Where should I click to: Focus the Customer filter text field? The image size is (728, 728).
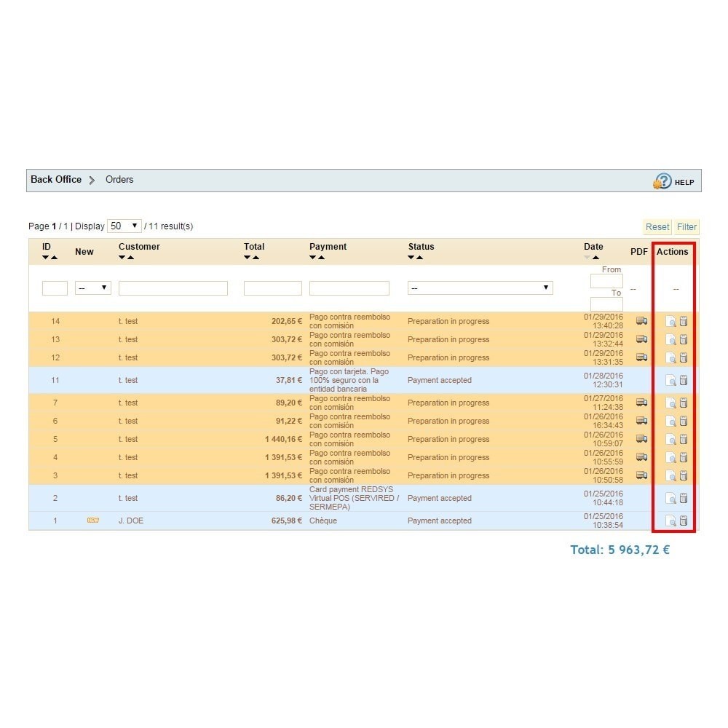(x=173, y=288)
